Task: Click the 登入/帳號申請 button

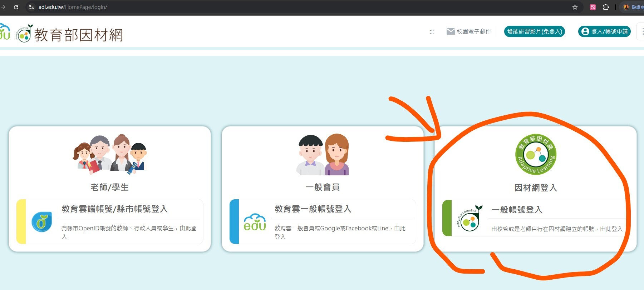Action: pos(604,31)
